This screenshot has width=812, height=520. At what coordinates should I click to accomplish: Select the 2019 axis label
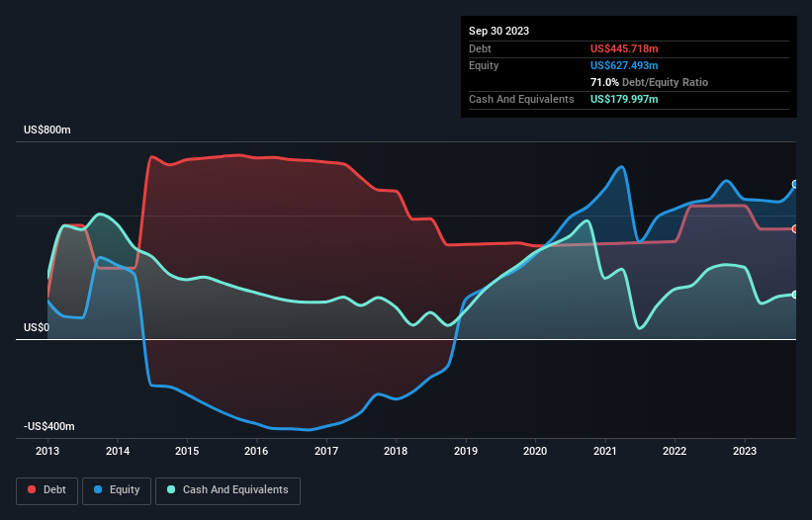tap(466, 451)
